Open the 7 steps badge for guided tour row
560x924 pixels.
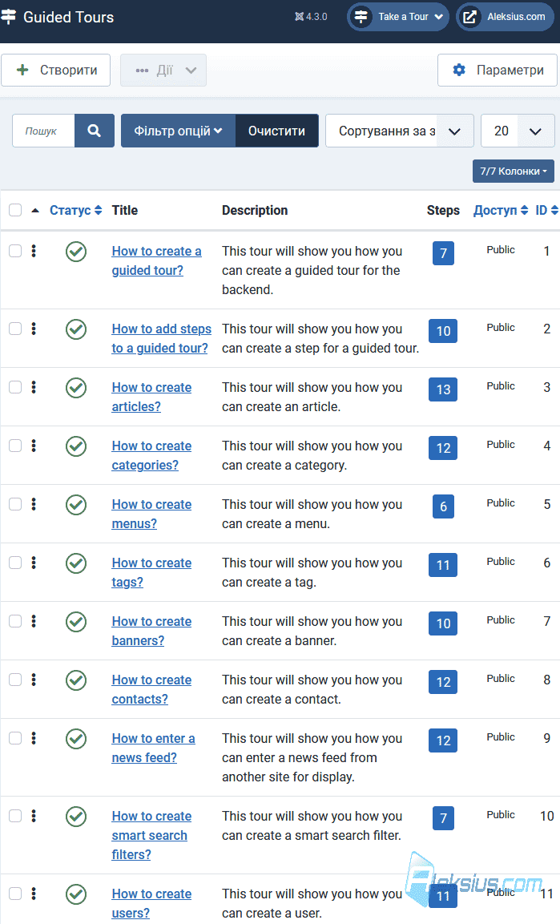pyautogui.click(x=443, y=253)
